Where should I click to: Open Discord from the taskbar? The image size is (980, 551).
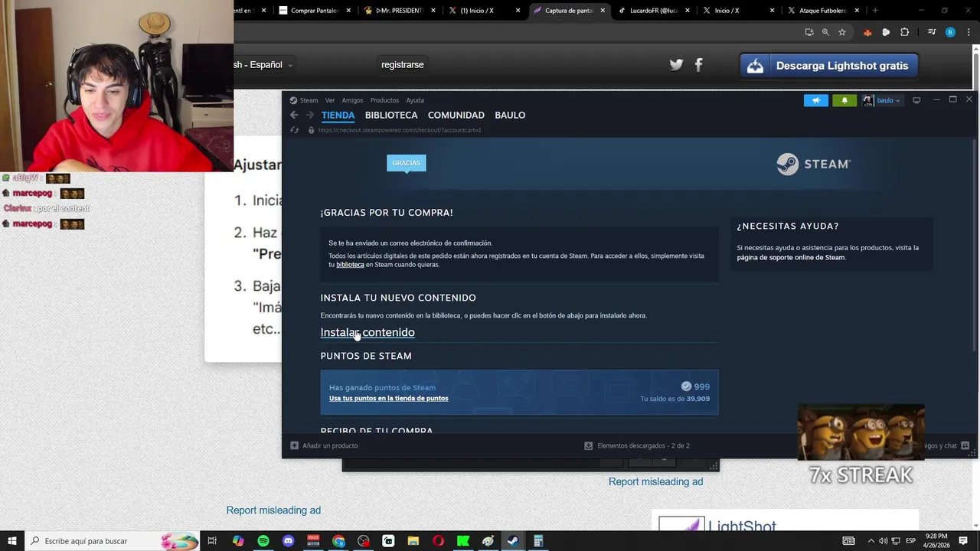[288, 541]
